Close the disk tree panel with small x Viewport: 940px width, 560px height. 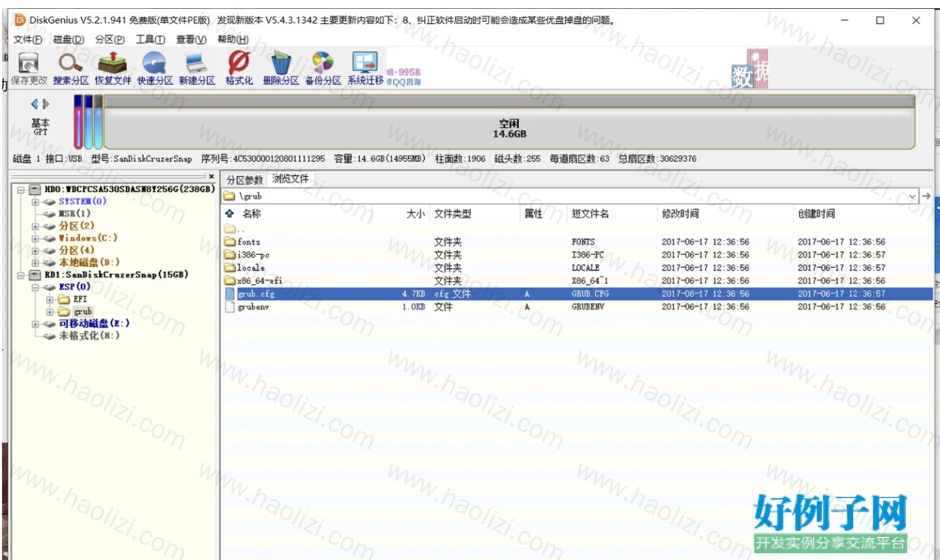pyautogui.click(x=211, y=176)
